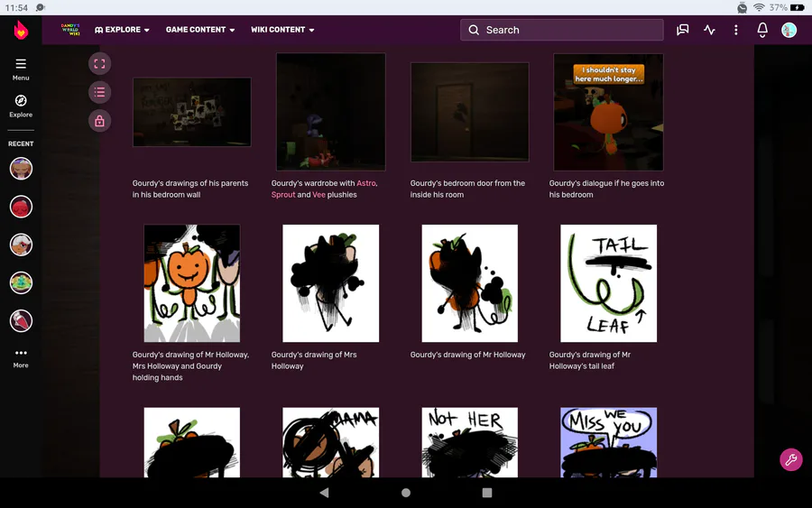Viewport: 812px width, 508px height.
Task: Open the 'WE MISS YOU' drawing thumbnail
Action: click(608, 442)
